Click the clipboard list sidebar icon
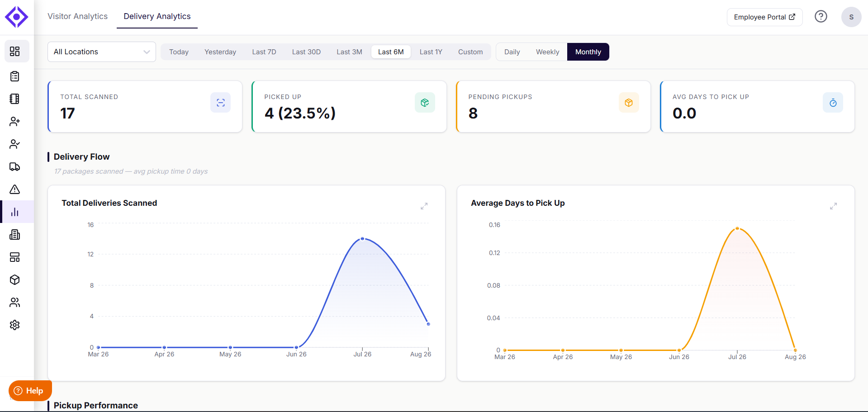 (x=15, y=76)
